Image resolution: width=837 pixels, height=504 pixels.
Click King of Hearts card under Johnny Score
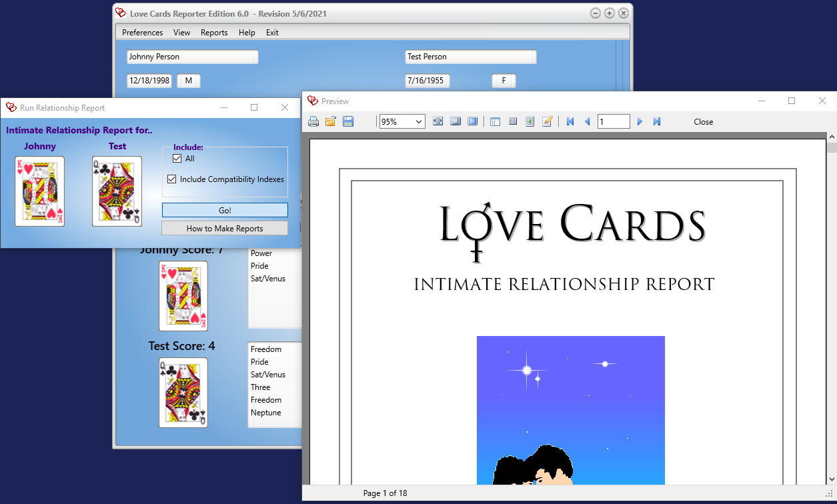[x=183, y=296]
